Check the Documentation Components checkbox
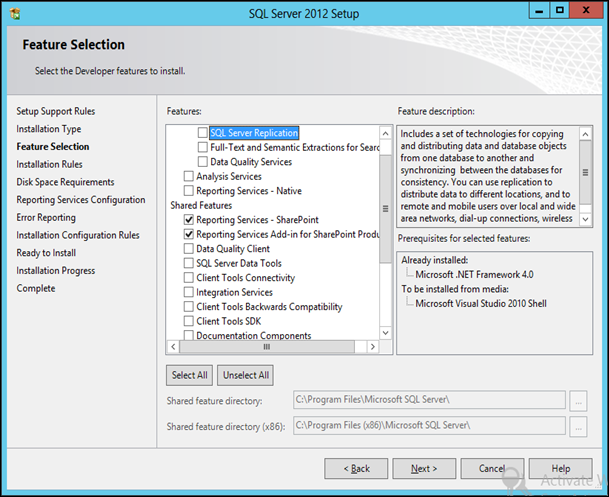The image size is (609, 497). tap(188, 335)
